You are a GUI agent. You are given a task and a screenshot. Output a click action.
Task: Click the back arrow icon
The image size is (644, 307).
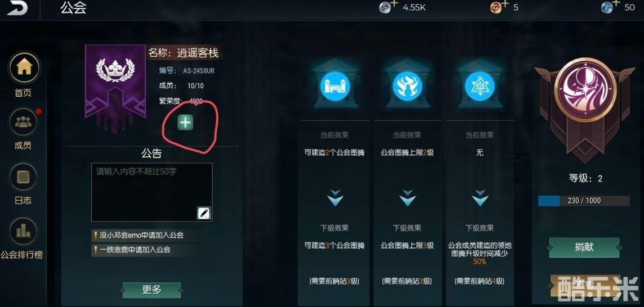point(17,8)
